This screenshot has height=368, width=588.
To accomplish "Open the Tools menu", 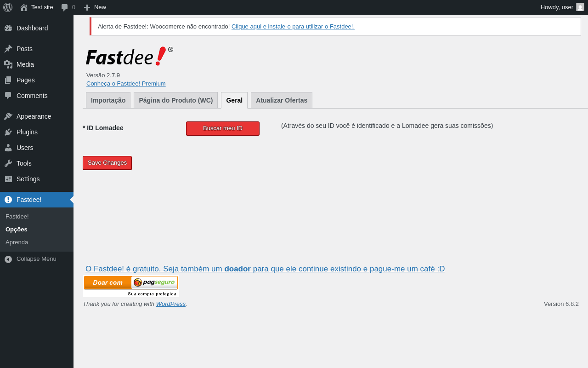I will pyautogui.click(x=37, y=163).
